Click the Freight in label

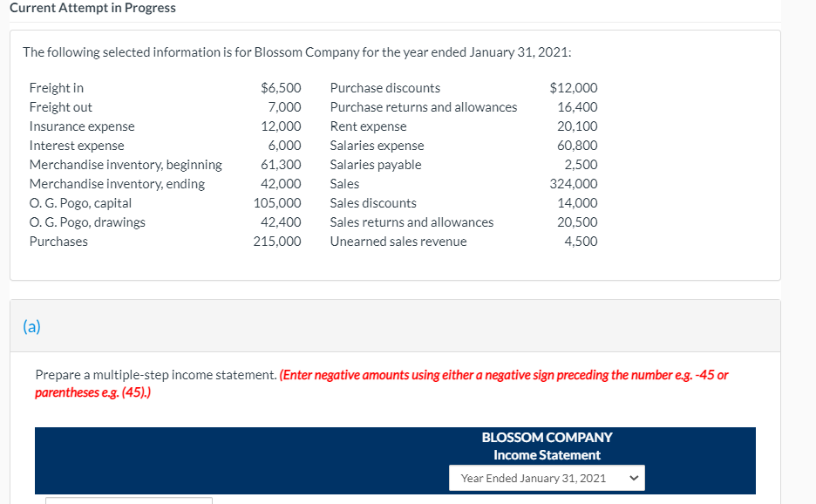[x=57, y=88]
